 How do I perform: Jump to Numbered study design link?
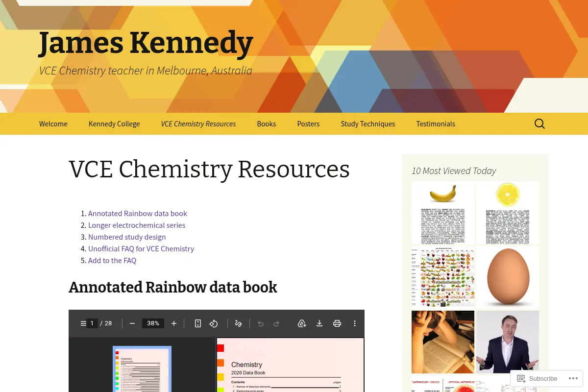127,237
